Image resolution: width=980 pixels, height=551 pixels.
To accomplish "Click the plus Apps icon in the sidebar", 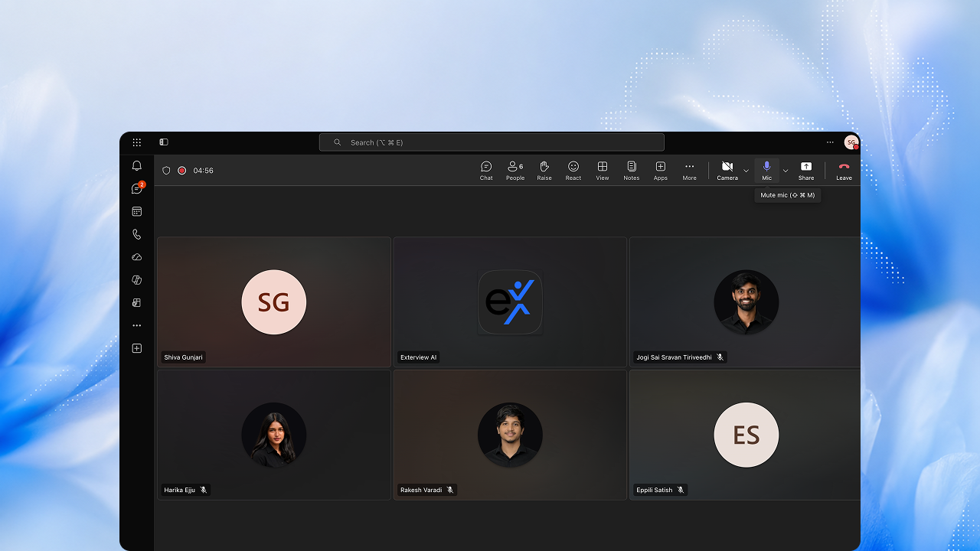I will (137, 348).
